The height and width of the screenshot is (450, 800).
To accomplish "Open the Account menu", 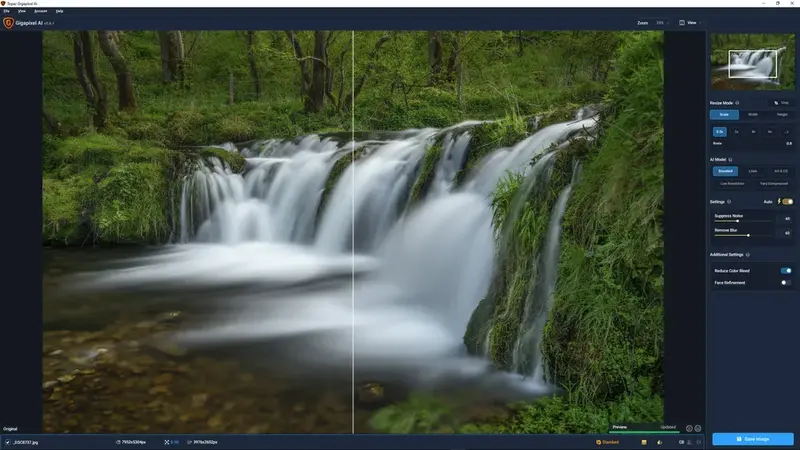I will [x=41, y=11].
